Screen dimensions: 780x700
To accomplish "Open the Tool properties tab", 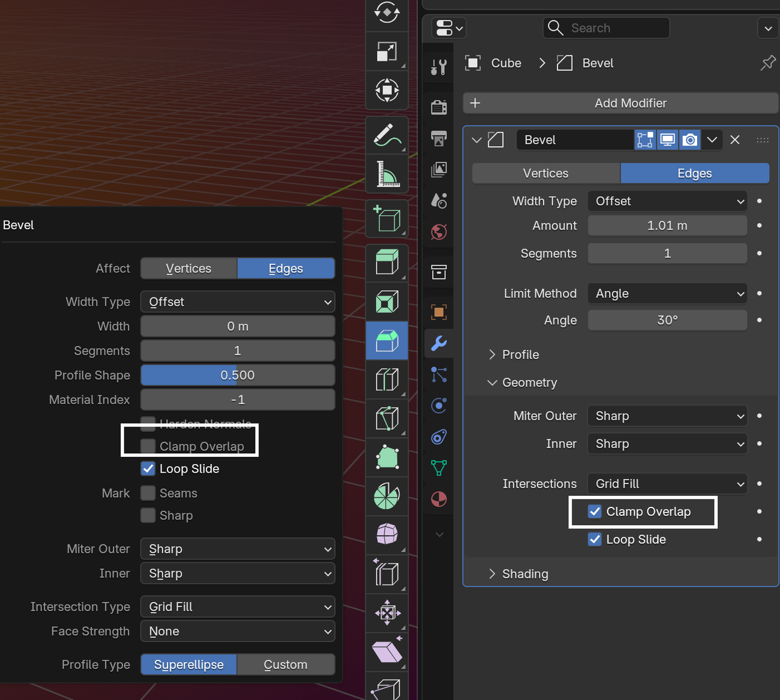I will [439, 66].
